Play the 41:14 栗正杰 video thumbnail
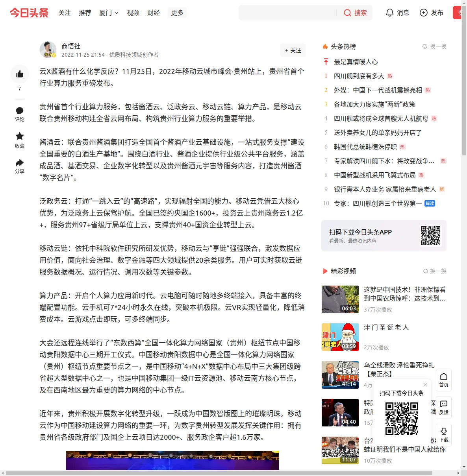Viewport: 467px width, 476px height. click(340, 375)
